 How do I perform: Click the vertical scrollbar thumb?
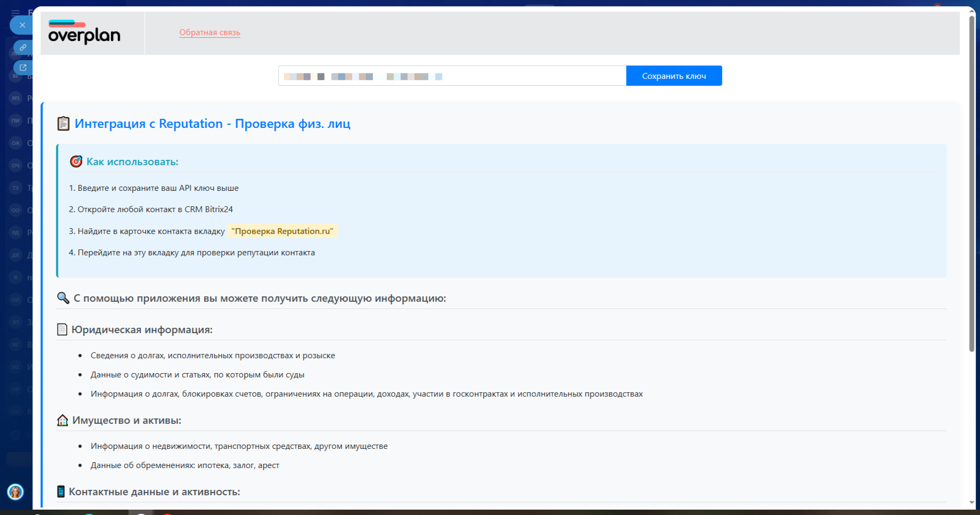(x=971, y=181)
